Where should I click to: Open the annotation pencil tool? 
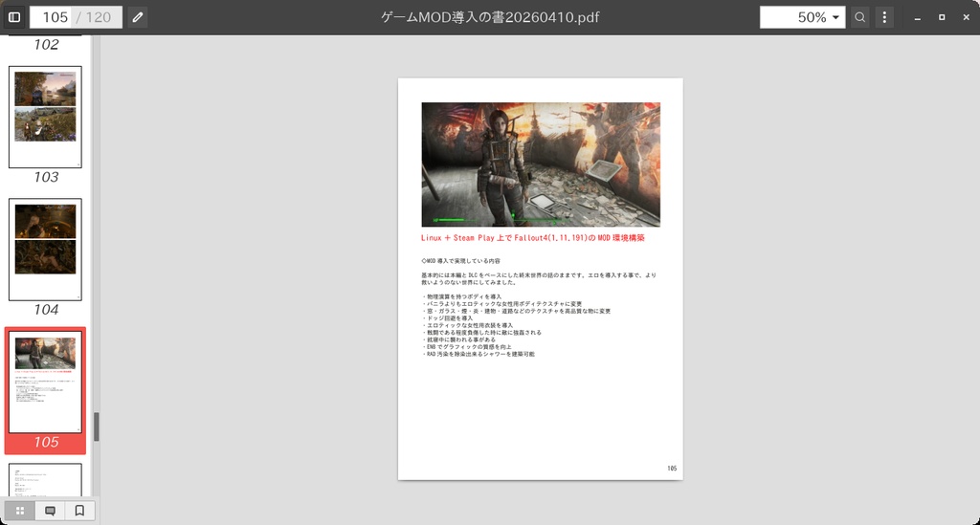tap(138, 17)
